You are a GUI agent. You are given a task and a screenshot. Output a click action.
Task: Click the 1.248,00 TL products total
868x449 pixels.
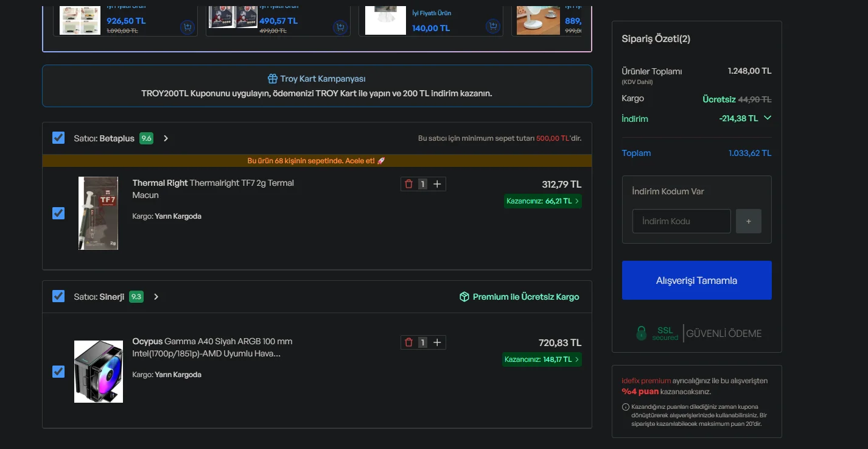pos(750,71)
